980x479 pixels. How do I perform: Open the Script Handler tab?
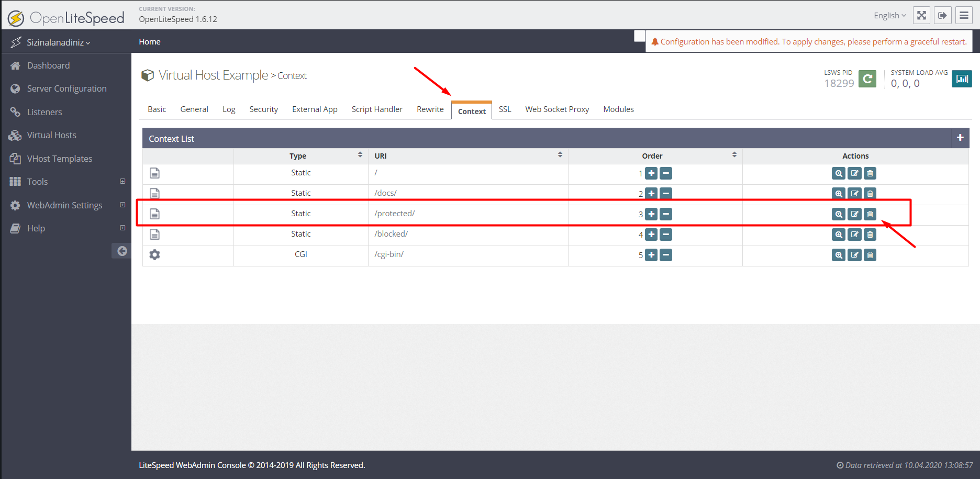coord(377,109)
